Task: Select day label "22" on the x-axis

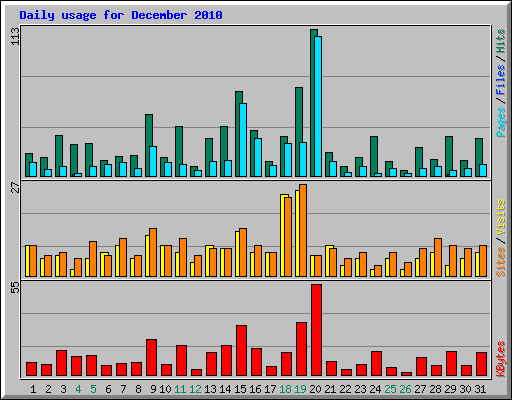Action: (345, 389)
